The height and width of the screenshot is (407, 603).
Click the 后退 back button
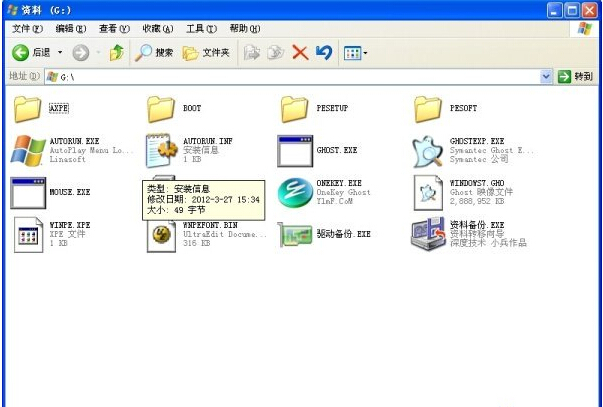tap(31, 52)
